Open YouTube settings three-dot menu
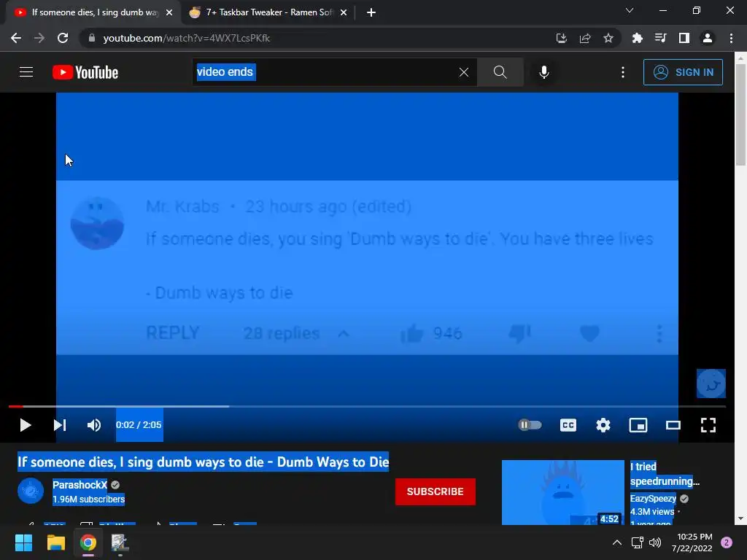 [623, 72]
